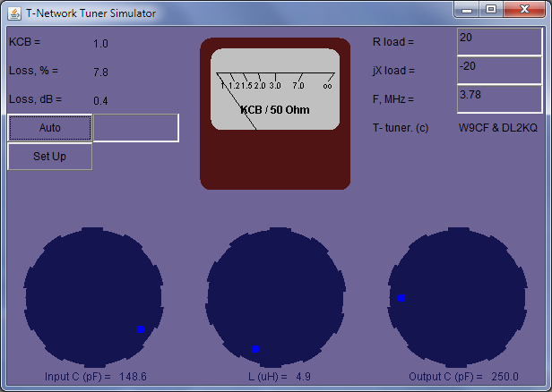Click the 'Loss, dB =' label
Viewport: 552px width, 392px height.
click(x=35, y=99)
